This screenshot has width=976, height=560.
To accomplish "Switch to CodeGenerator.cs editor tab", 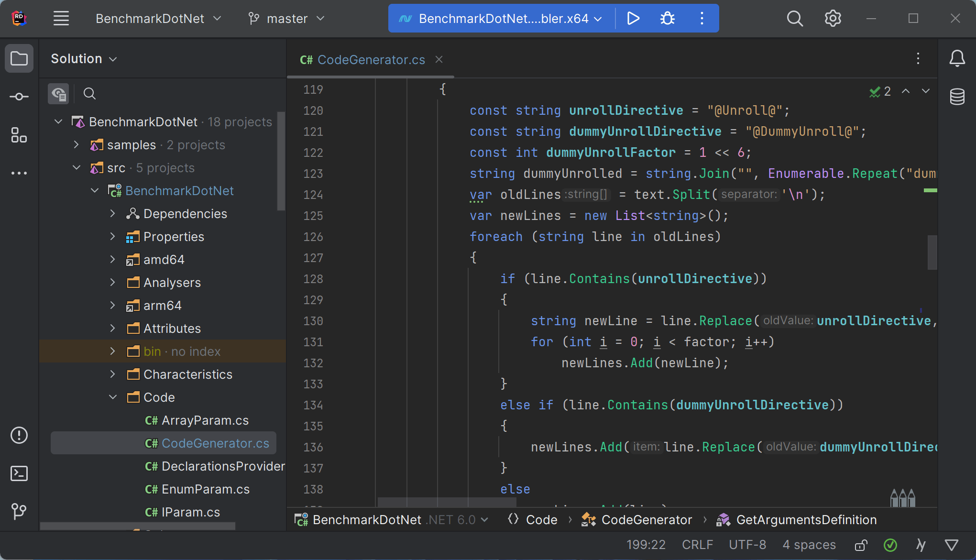I will 371,60.
